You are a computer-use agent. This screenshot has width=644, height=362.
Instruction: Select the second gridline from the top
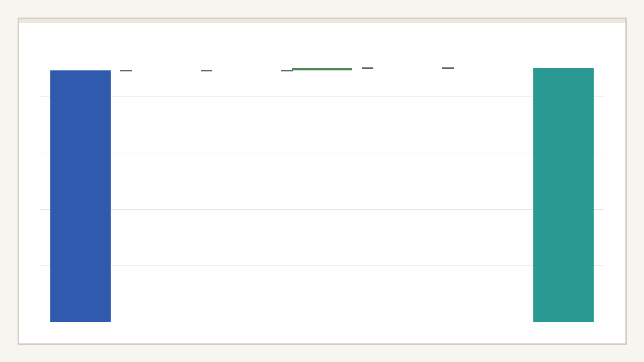(322, 153)
